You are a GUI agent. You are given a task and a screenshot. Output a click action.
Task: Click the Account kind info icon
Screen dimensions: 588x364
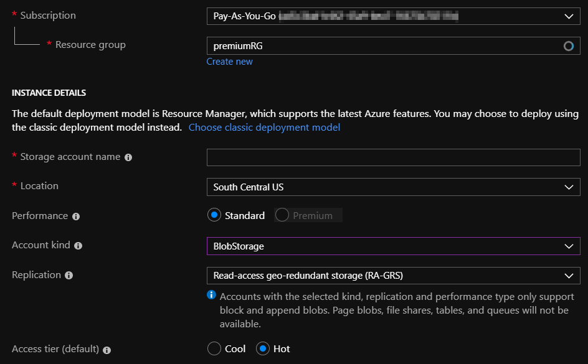[x=78, y=246]
